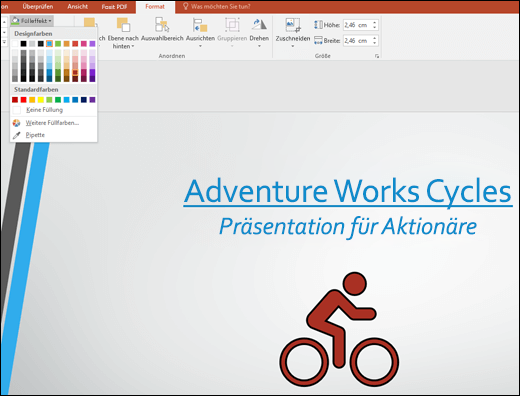Pick light blue standard color
Viewport: 520px width, 396px height.
point(67,100)
